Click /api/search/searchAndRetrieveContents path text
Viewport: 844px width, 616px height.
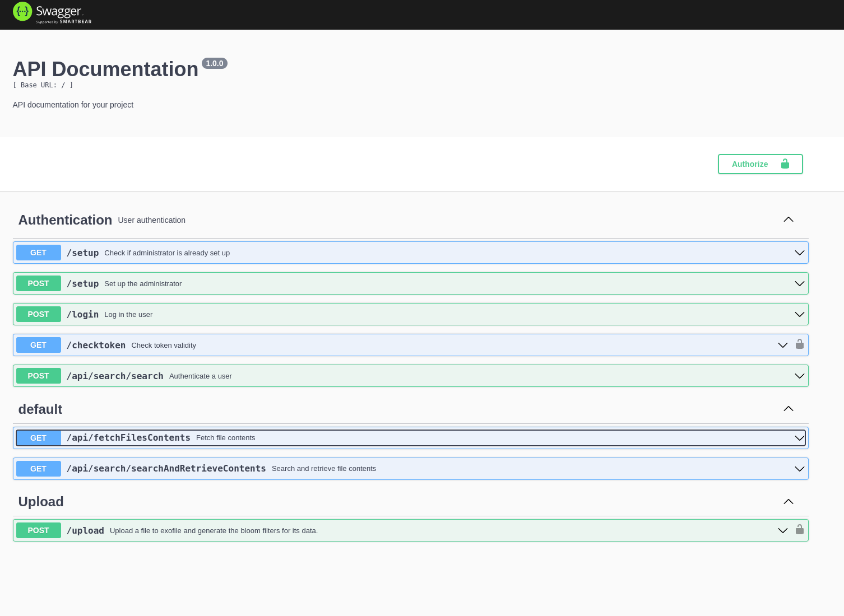coord(166,469)
